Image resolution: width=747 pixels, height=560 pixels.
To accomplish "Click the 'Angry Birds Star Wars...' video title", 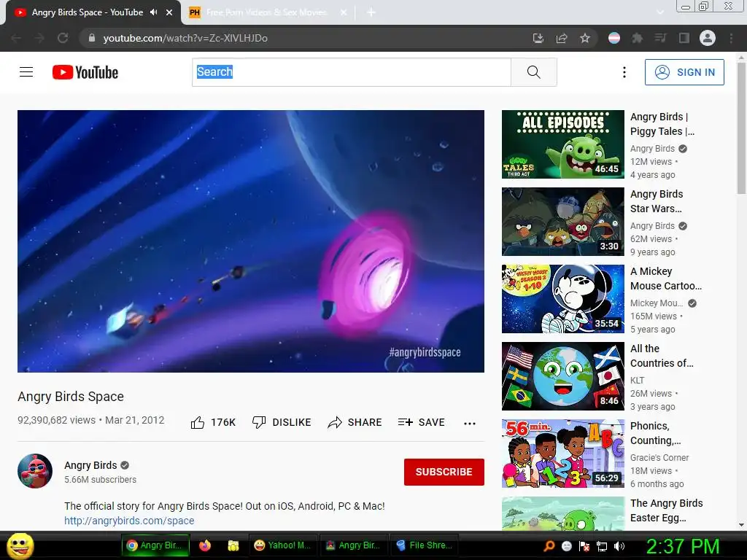I will click(657, 201).
